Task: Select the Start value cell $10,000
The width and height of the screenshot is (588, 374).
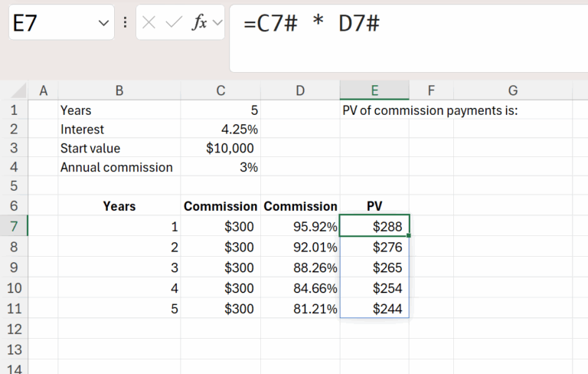Action: 220,148
